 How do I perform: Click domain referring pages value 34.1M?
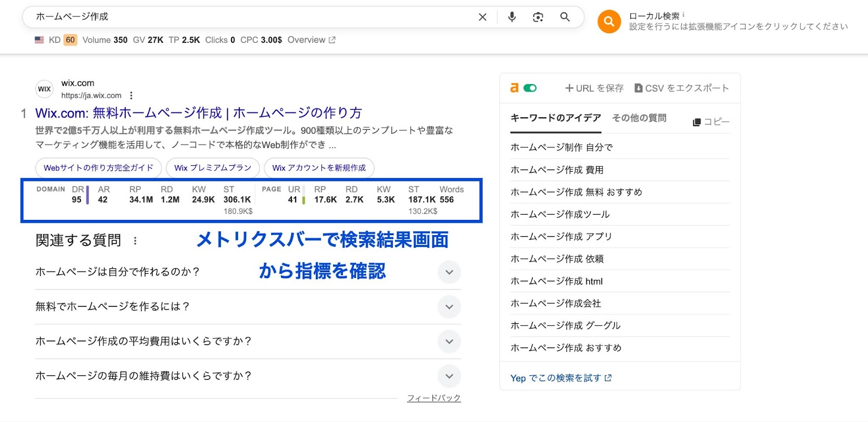coord(141,200)
